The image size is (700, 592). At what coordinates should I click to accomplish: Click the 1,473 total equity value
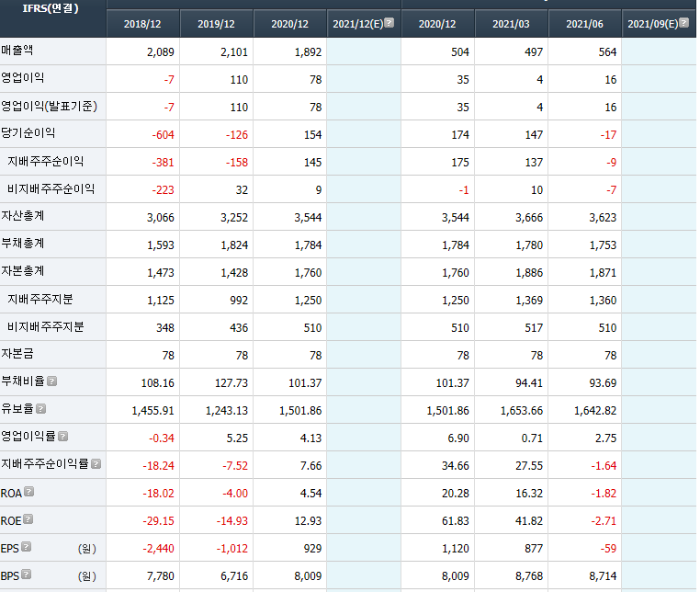160,273
